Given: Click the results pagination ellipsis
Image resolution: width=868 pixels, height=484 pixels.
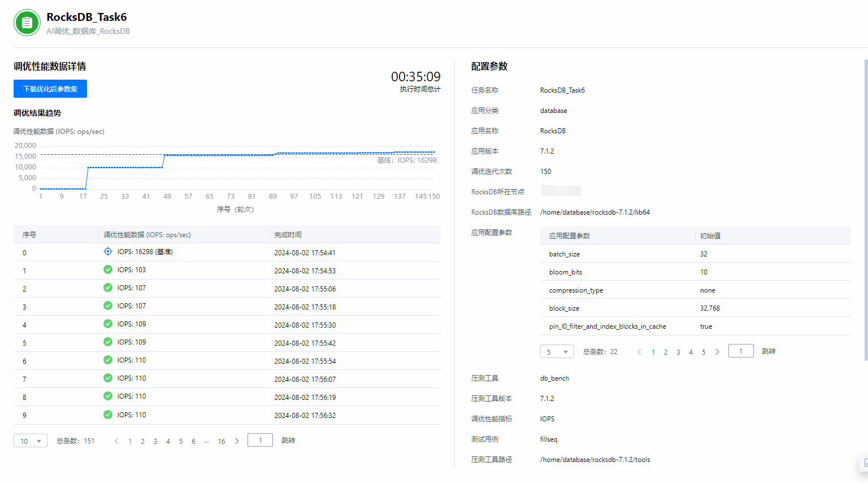Looking at the screenshot, I should pos(207,442).
